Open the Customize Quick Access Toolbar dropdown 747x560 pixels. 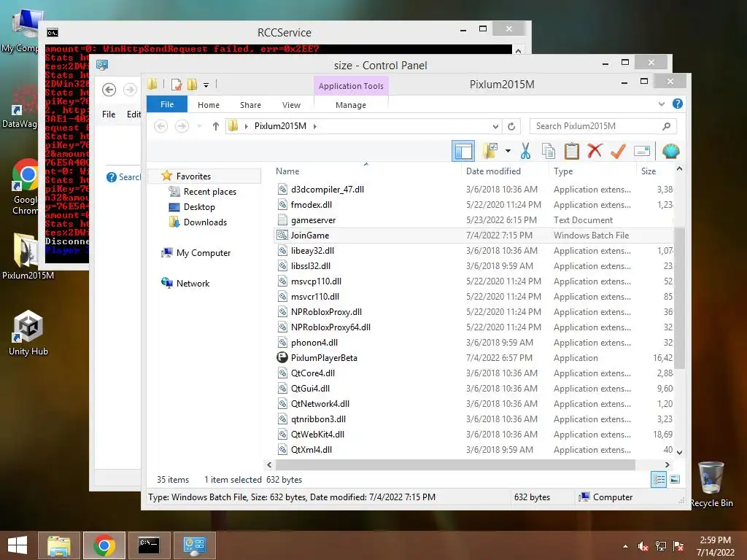tap(206, 85)
